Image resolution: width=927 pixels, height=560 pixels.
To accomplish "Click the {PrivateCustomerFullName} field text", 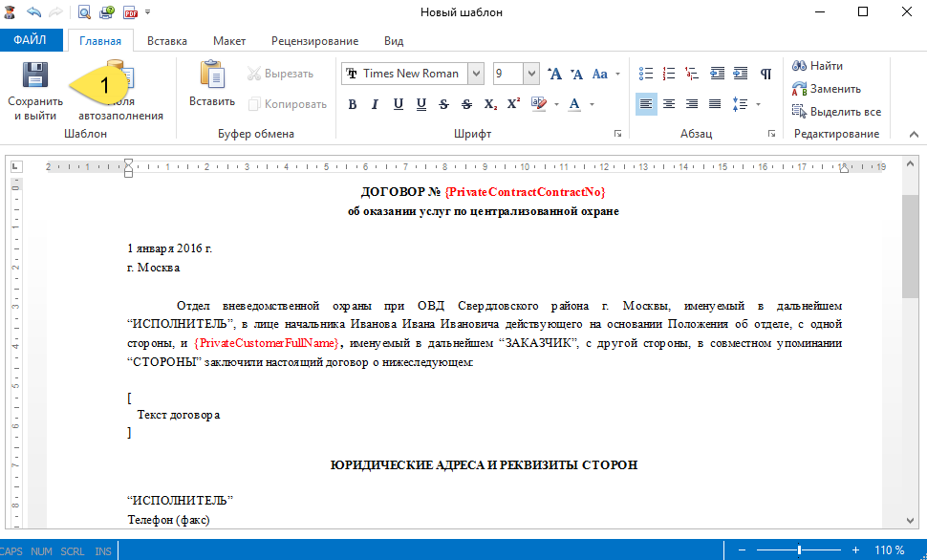I will click(268, 343).
